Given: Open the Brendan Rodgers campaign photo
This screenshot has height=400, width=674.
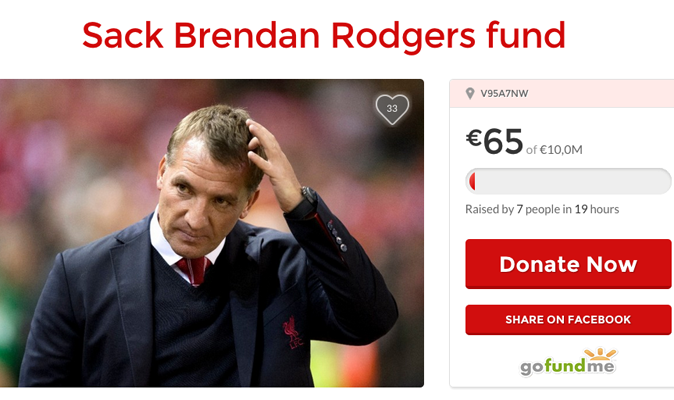Looking at the screenshot, I should [212, 233].
